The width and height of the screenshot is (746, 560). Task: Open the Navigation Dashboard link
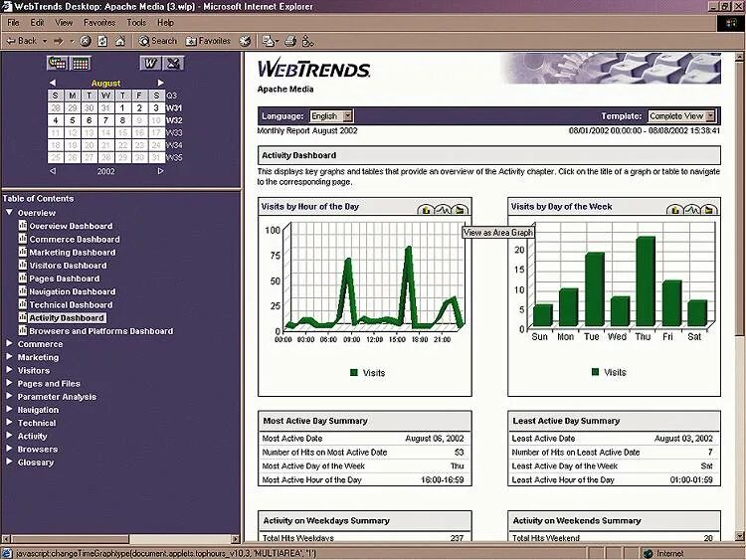[x=73, y=291]
